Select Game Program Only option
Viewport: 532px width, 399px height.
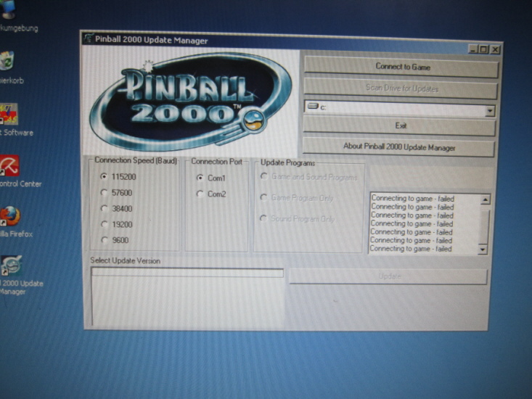point(263,197)
